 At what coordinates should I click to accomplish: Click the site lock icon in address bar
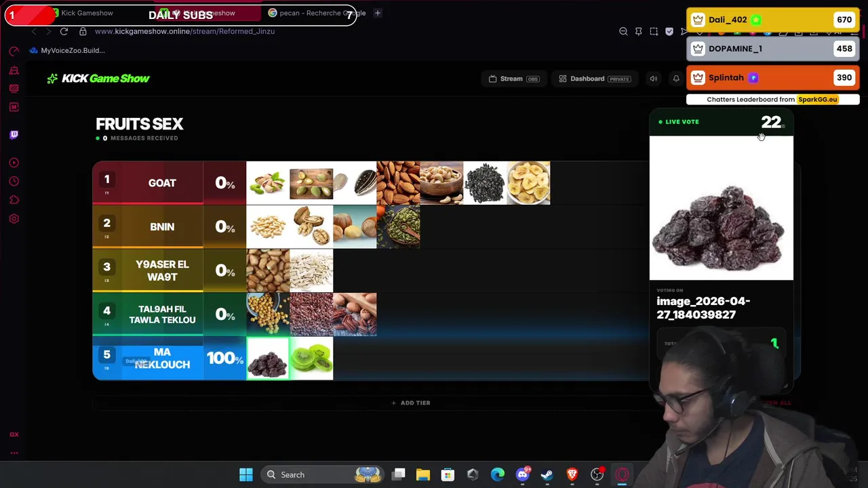coord(83,31)
